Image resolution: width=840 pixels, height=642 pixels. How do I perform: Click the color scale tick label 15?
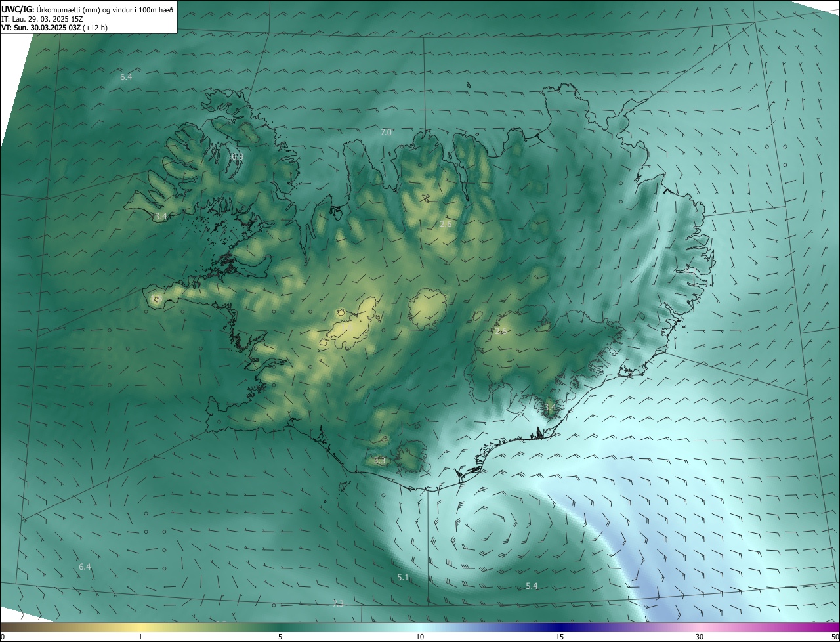[x=560, y=637]
